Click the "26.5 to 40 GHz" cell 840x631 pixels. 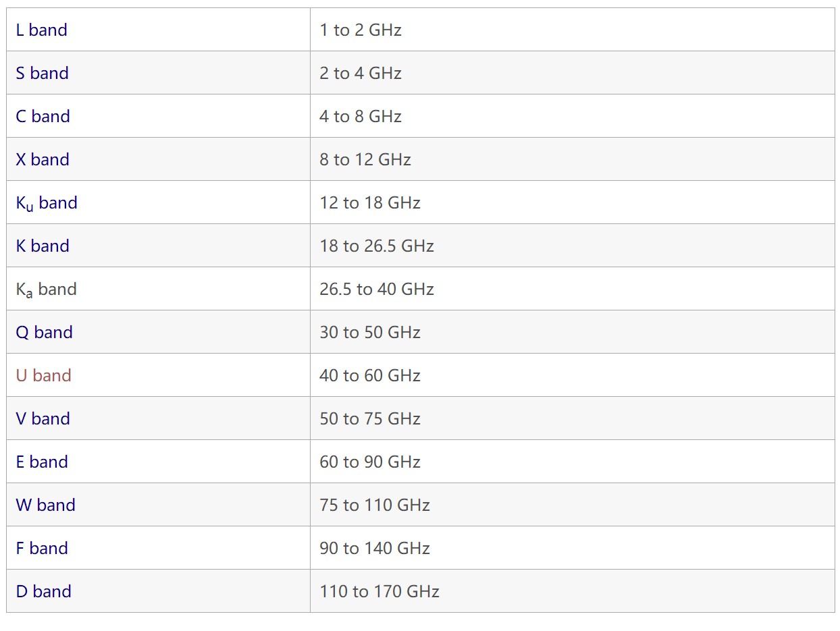click(377, 289)
